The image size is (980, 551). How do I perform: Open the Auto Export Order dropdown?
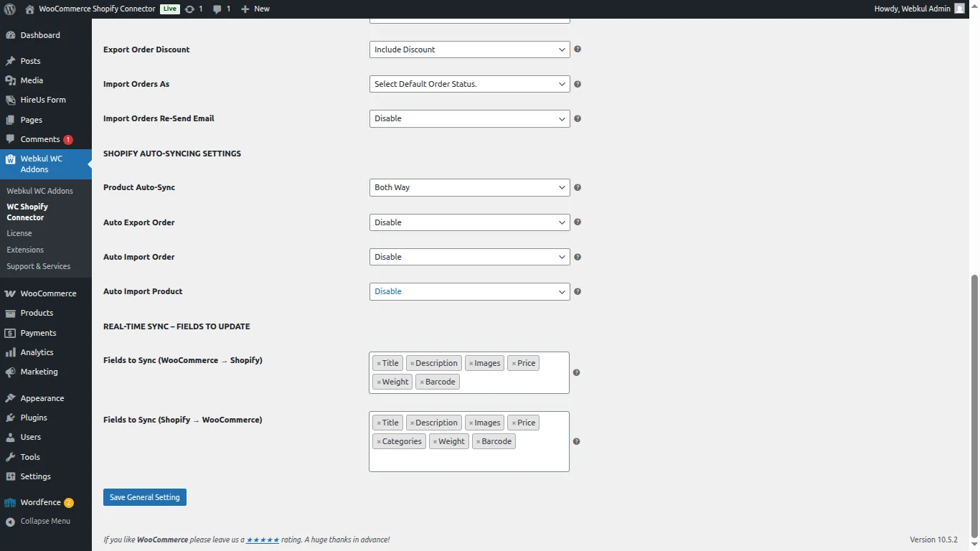[x=469, y=222]
